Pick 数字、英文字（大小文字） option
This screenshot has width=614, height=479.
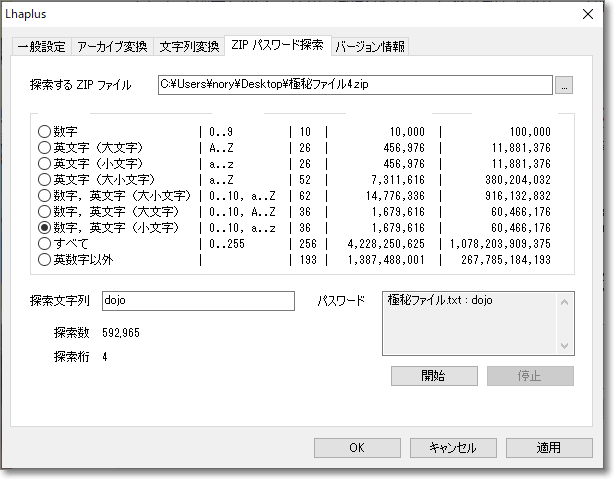point(44,195)
